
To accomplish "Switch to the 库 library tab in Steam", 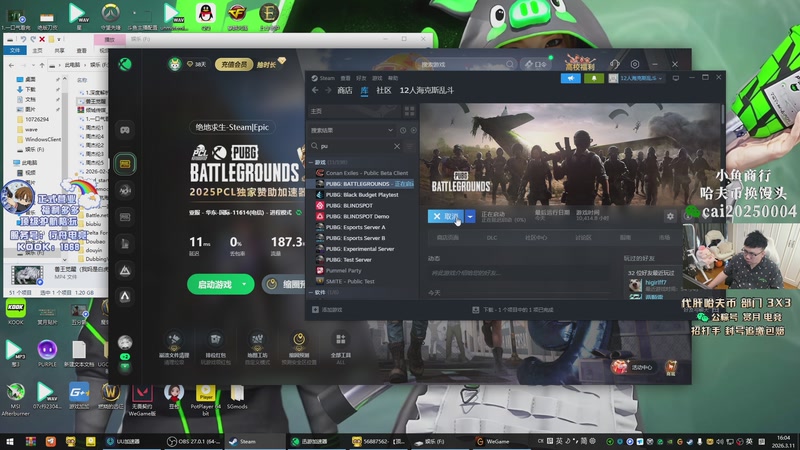I will click(364, 90).
